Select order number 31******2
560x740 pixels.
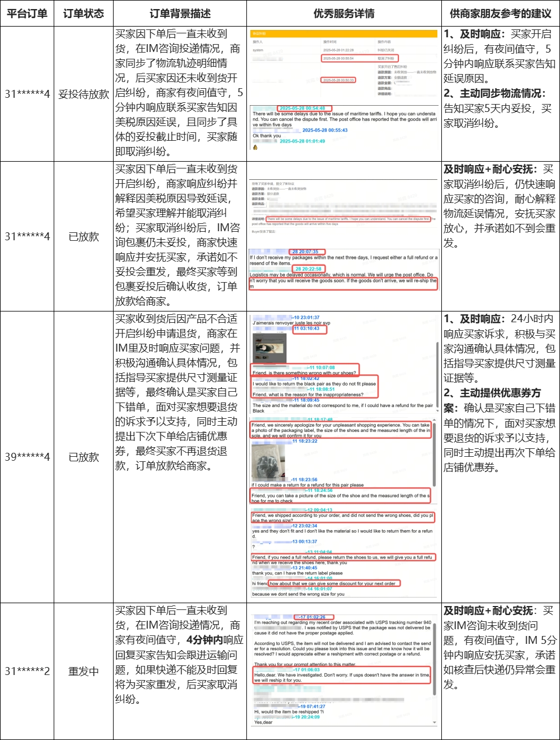[x=27, y=671]
